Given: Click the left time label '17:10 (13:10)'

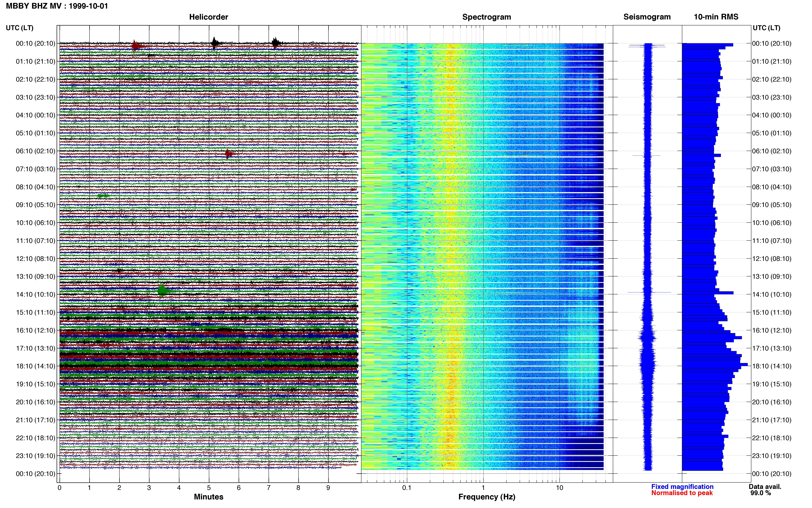Looking at the screenshot, I should [36, 348].
